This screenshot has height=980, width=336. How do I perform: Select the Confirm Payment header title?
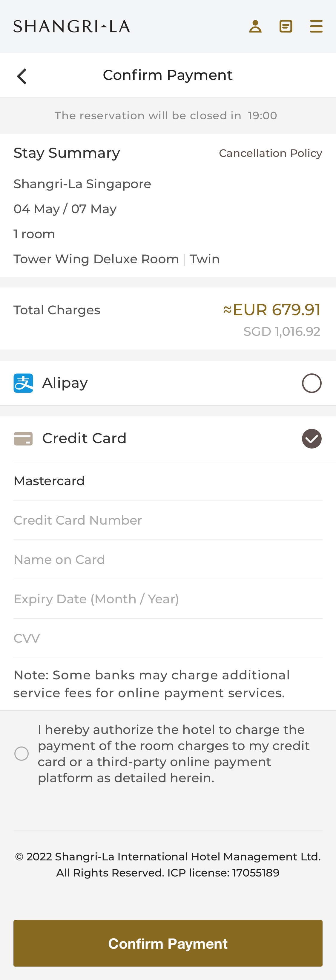tap(168, 75)
